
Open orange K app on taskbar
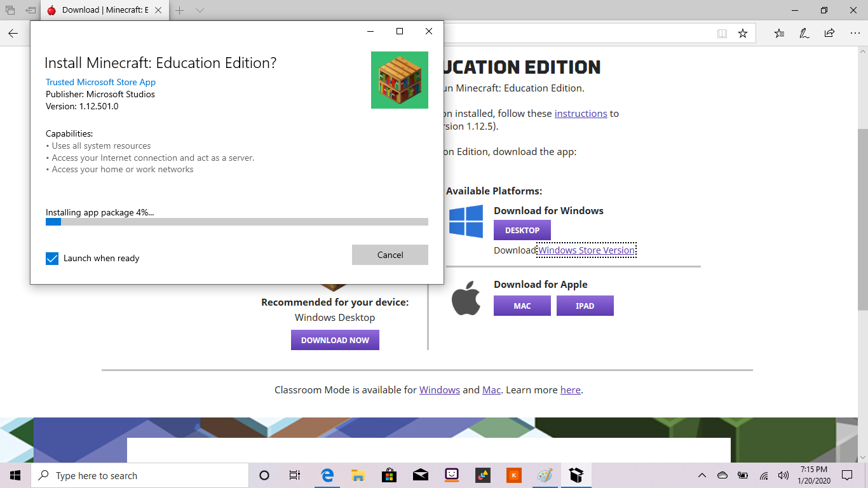(513, 475)
